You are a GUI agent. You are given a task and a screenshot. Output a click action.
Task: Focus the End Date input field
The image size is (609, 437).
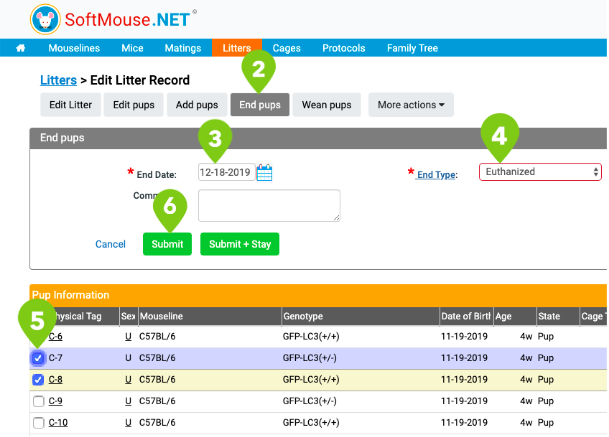(226, 172)
